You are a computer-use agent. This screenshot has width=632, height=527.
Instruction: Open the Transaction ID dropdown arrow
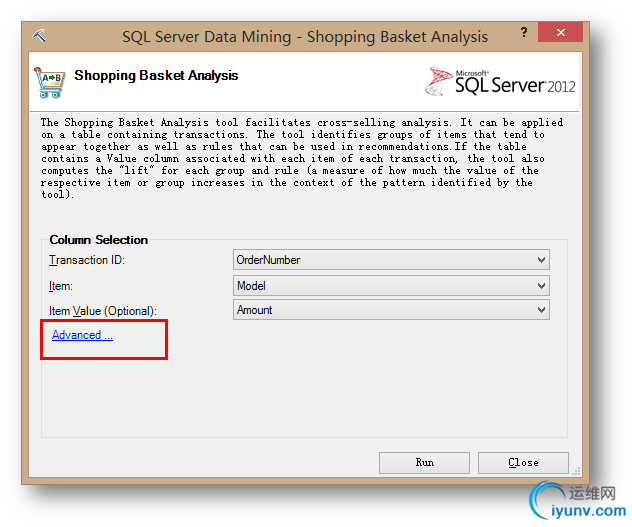coord(541,260)
